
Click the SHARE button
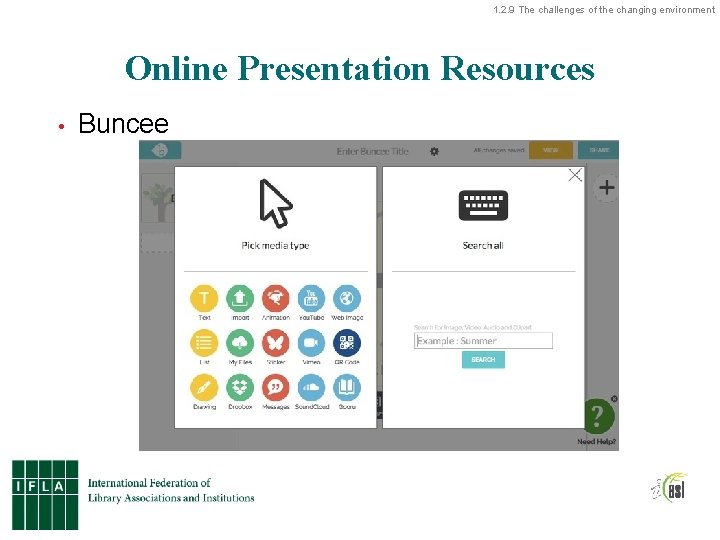(x=599, y=150)
